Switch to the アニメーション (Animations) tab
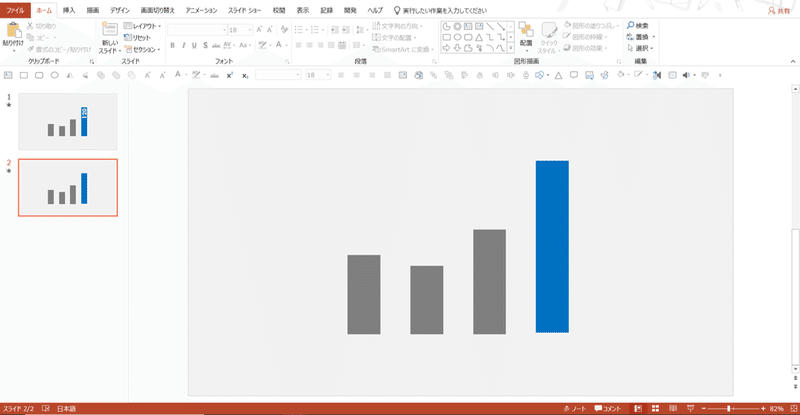Image resolution: width=800 pixels, height=415 pixels. [201, 10]
